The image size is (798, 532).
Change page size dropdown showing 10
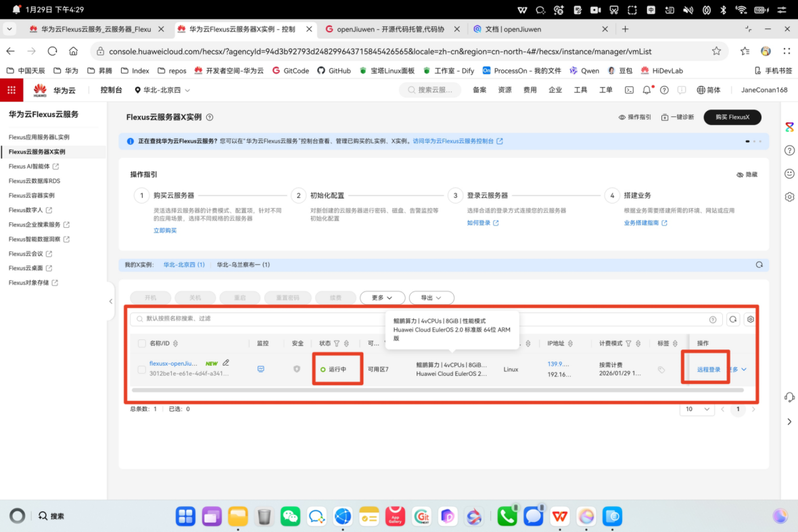pyautogui.click(x=697, y=409)
